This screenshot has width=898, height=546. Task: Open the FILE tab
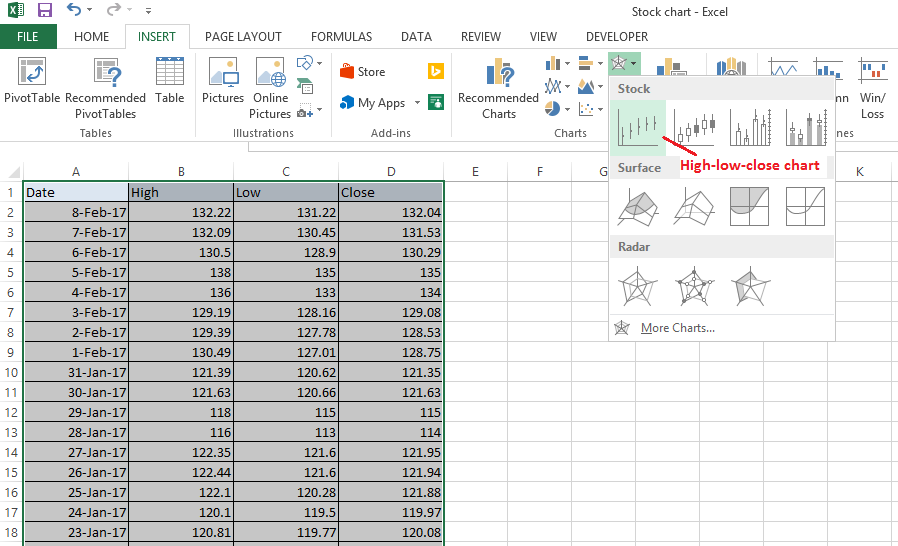pyautogui.click(x=27, y=37)
